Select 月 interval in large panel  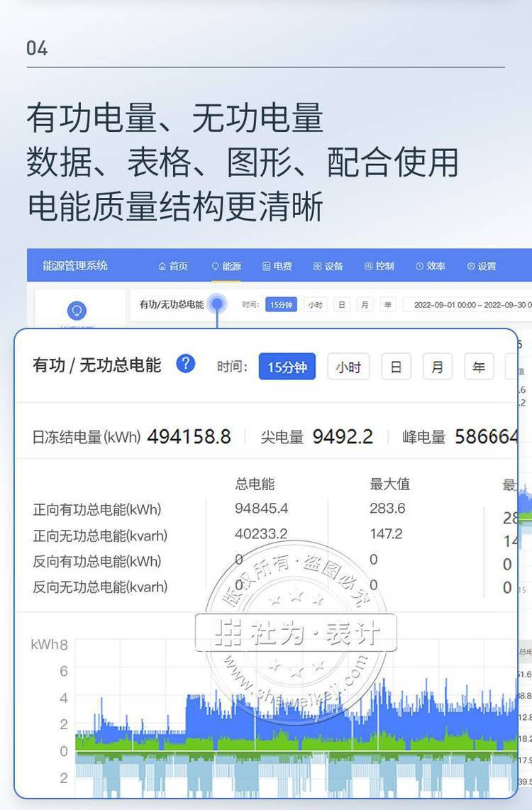point(438,367)
